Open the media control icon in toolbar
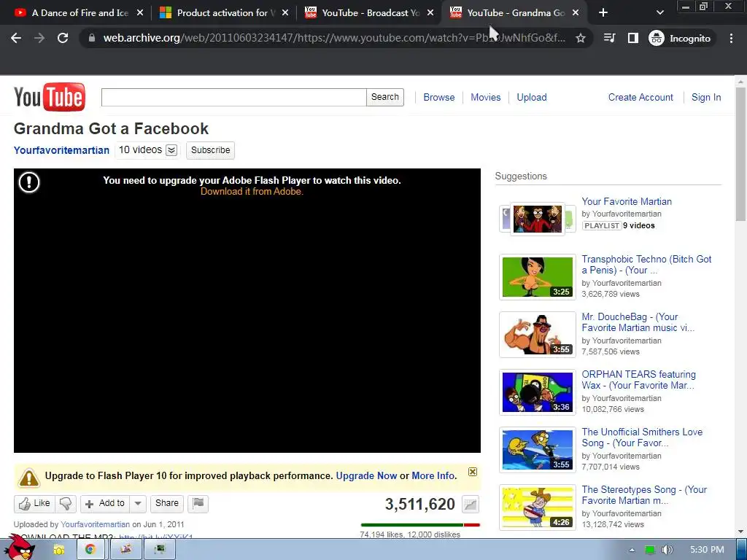This screenshot has width=747, height=560. 609,38
